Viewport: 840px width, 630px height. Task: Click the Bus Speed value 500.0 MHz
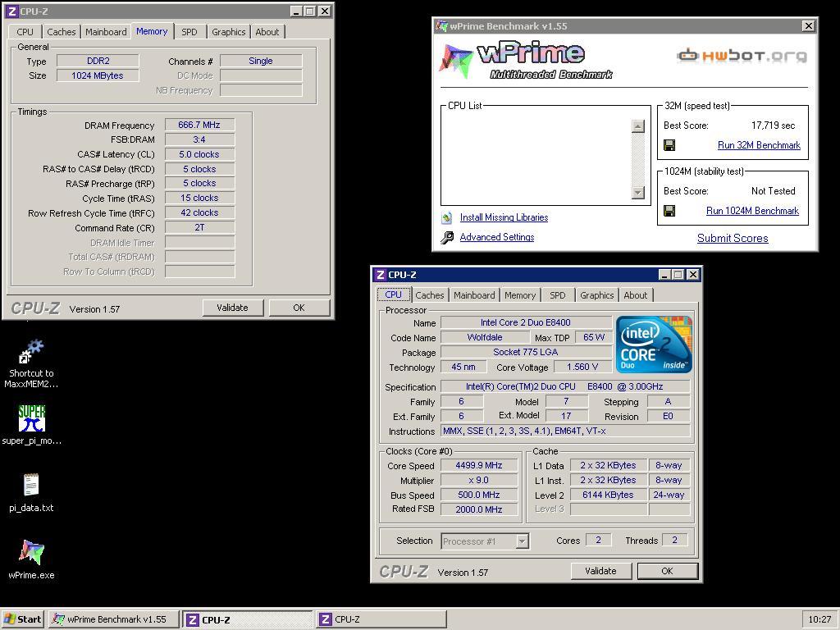pos(478,495)
